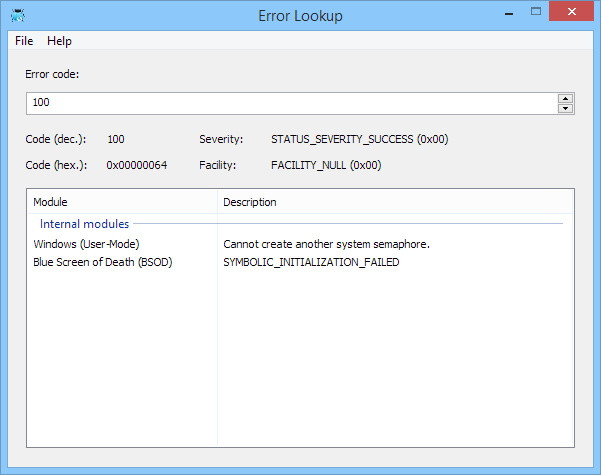The width and height of the screenshot is (601, 475).
Task: Maximize the Error Lookup window
Action: (x=536, y=12)
